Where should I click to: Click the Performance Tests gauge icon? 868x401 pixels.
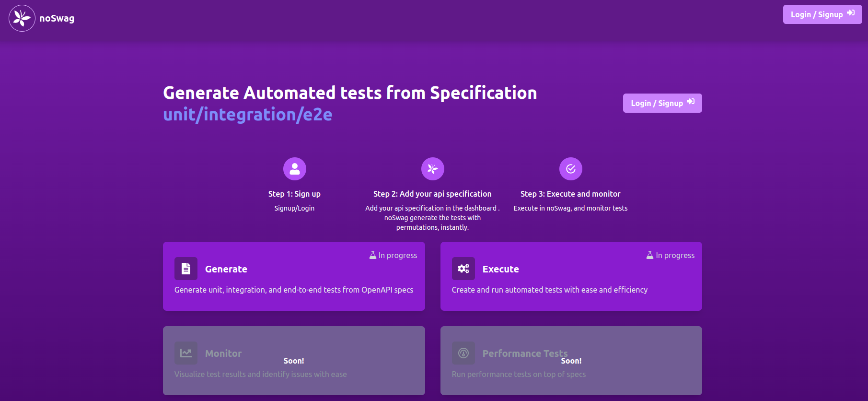463,353
